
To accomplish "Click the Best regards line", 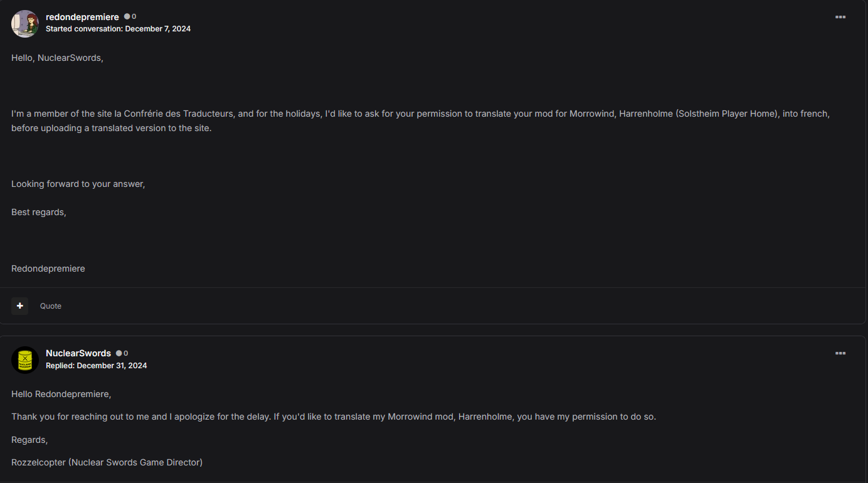I will (x=39, y=212).
